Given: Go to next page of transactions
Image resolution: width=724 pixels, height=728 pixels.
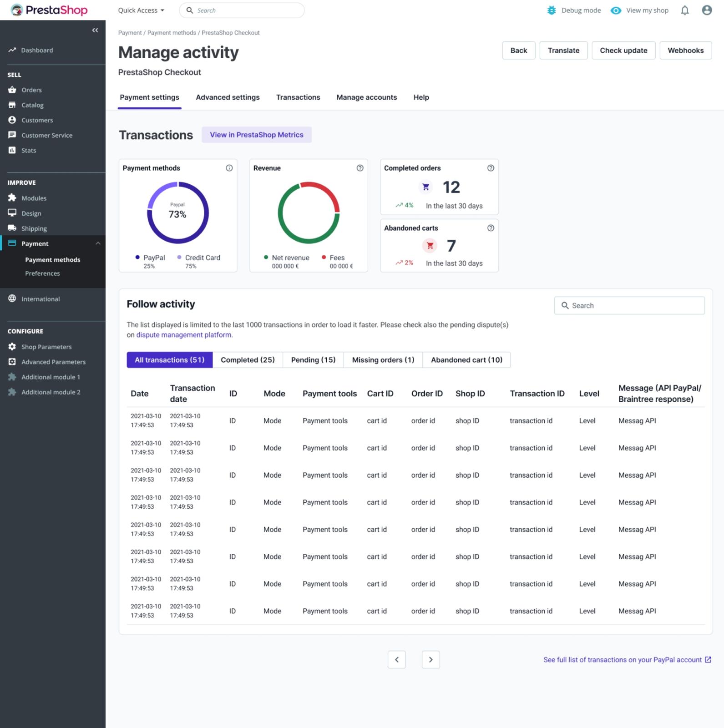Looking at the screenshot, I should 431,659.
